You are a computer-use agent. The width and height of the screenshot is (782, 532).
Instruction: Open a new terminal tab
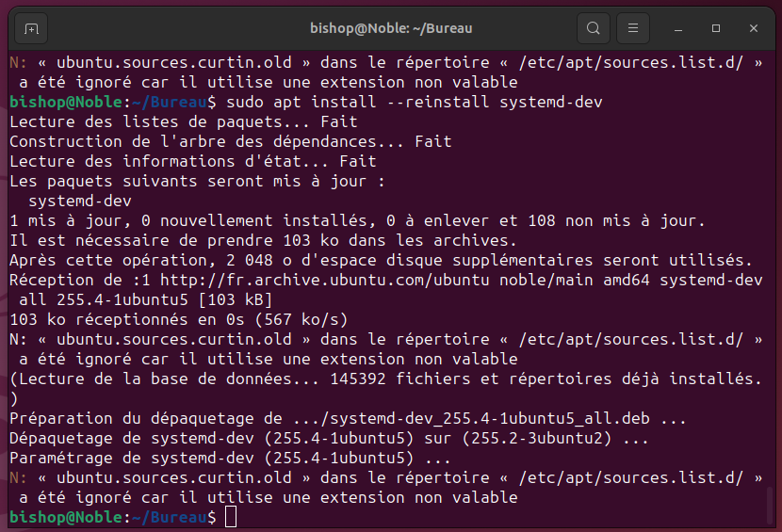click(x=31, y=28)
